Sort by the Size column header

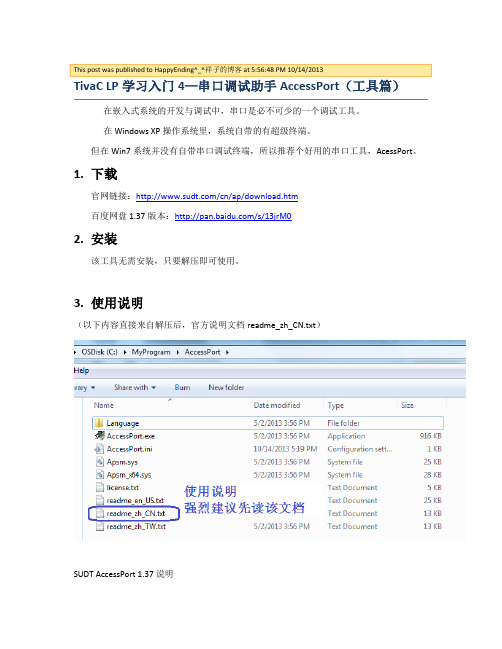(407, 405)
